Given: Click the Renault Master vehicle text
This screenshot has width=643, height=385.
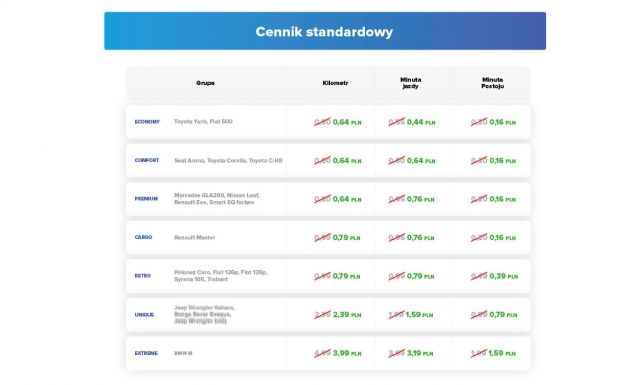Looking at the screenshot, I should point(194,237).
